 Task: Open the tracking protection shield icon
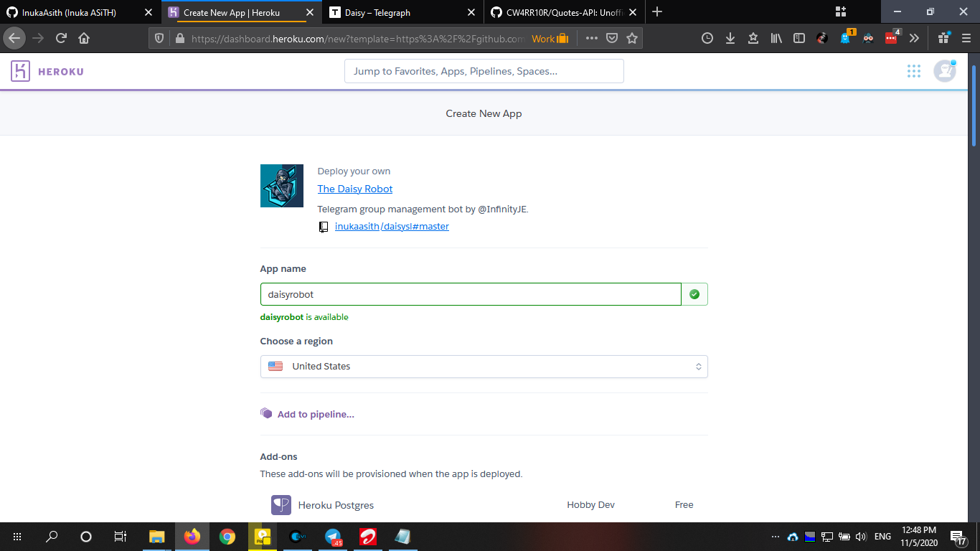coord(160,39)
